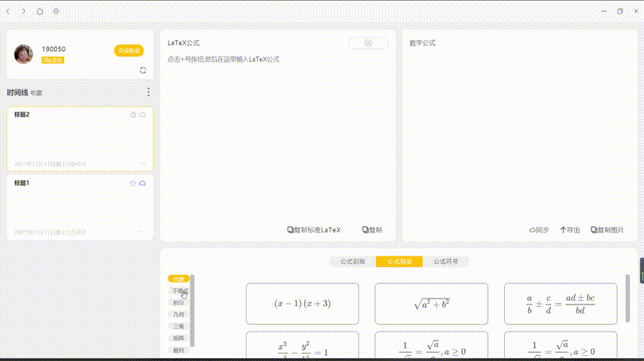Viewport: 644px width, 361px height.
Task: Select the 矩阵 category
Action: (x=178, y=338)
